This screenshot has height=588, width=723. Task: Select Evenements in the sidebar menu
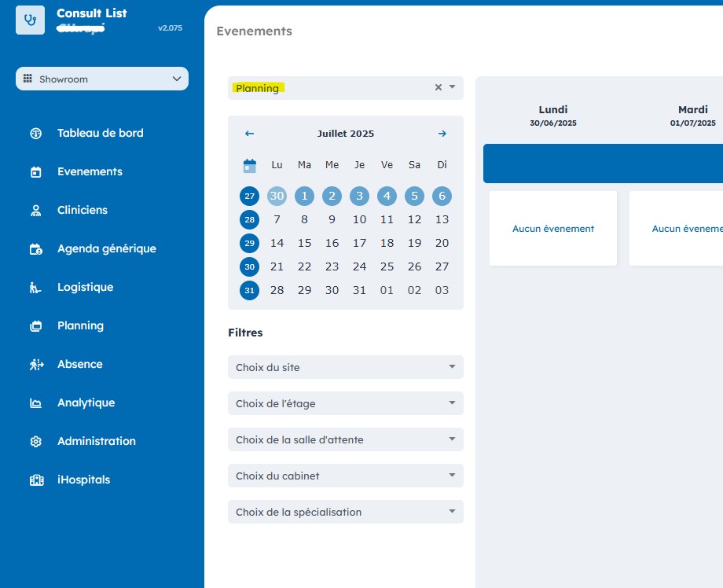click(90, 171)
